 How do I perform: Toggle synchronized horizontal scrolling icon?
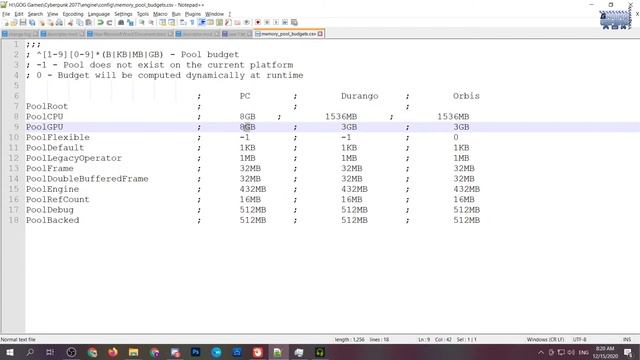coord(171,23)
